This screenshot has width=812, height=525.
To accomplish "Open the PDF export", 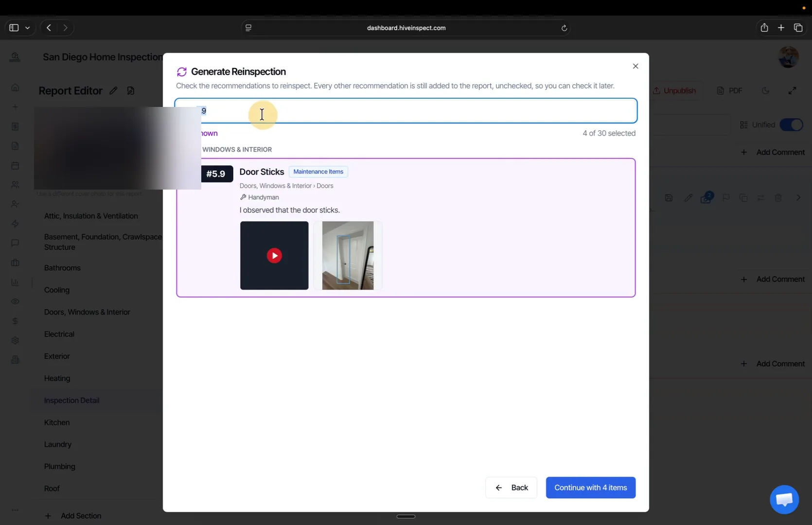I will [x=729, y=91].
